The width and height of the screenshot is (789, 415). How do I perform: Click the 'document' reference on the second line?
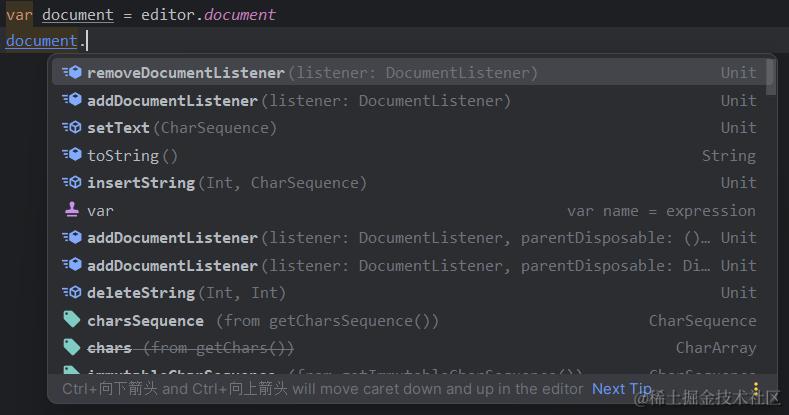point(42,41)
